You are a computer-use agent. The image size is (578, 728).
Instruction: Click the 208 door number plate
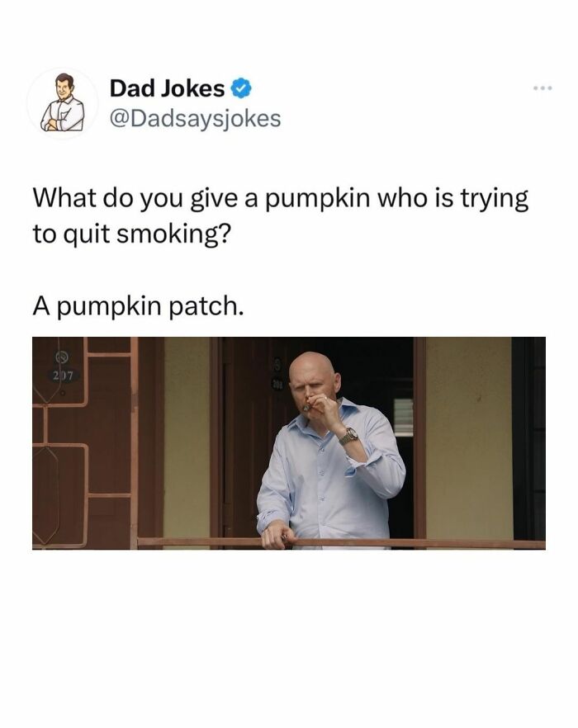coord(277,384)
